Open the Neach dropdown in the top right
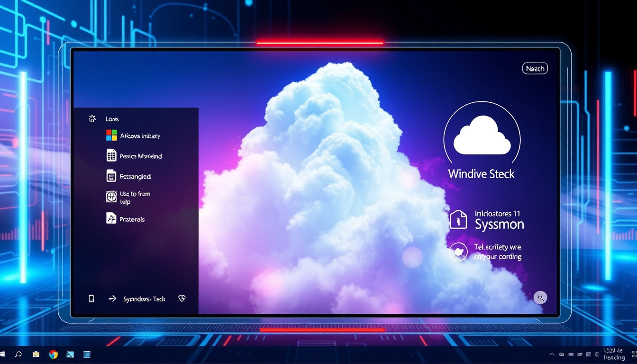The height and width of the screenshot is (364, 637). tap(535, 68)
